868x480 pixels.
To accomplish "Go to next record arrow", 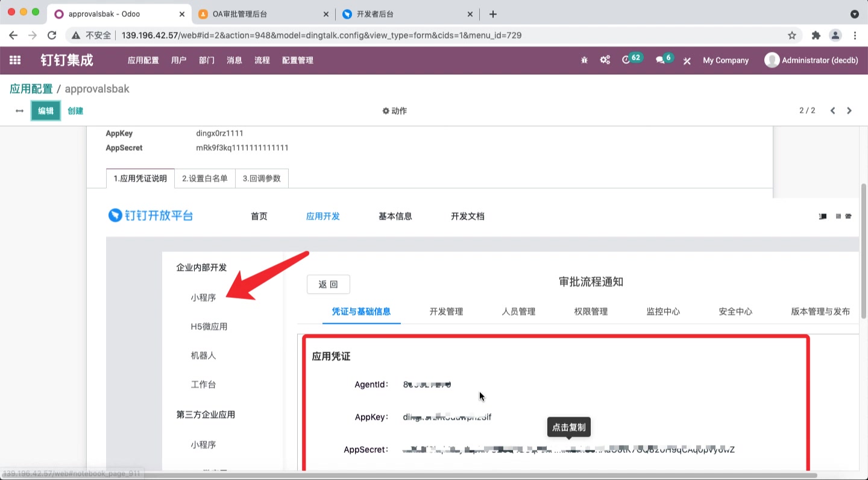I will click(x=849, y=111).
